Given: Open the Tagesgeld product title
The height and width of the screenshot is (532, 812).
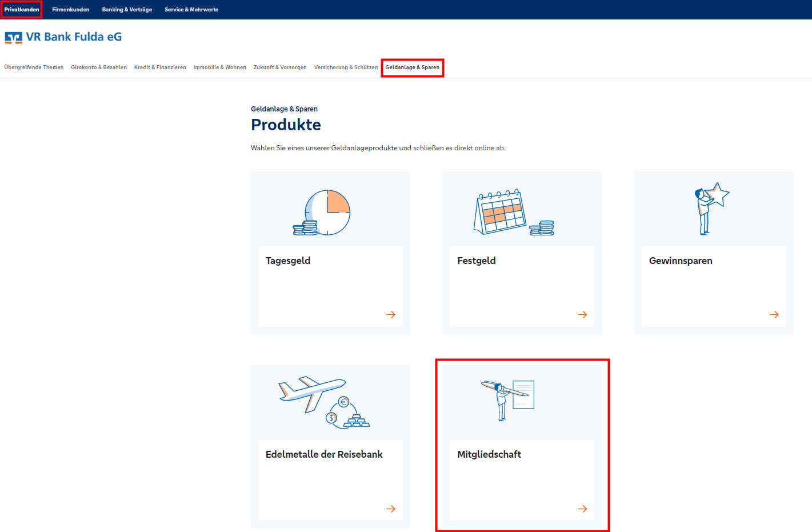Looking at the screenshot, I should [x=288, y=261].
